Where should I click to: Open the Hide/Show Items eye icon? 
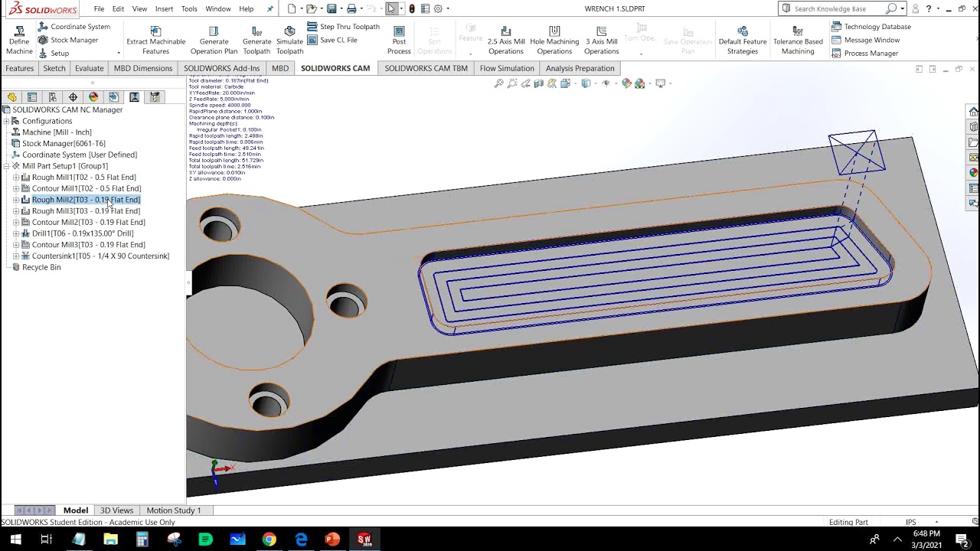606,83
